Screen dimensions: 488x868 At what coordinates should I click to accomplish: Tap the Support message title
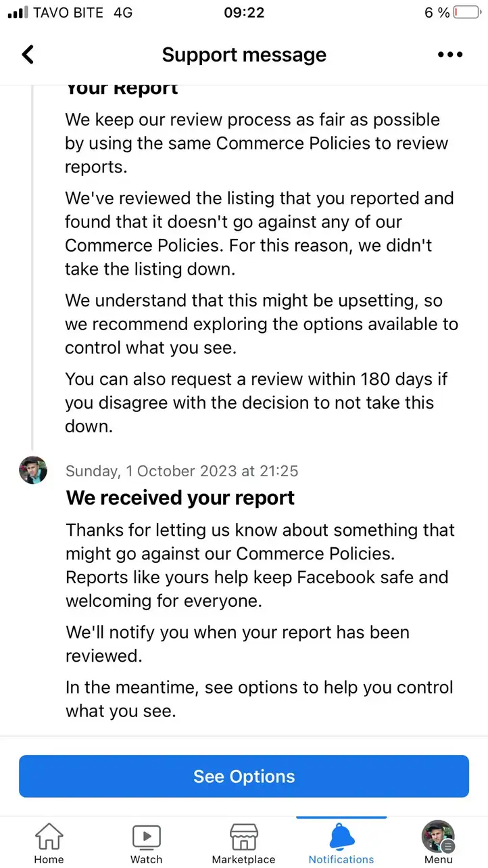[244, 55]
